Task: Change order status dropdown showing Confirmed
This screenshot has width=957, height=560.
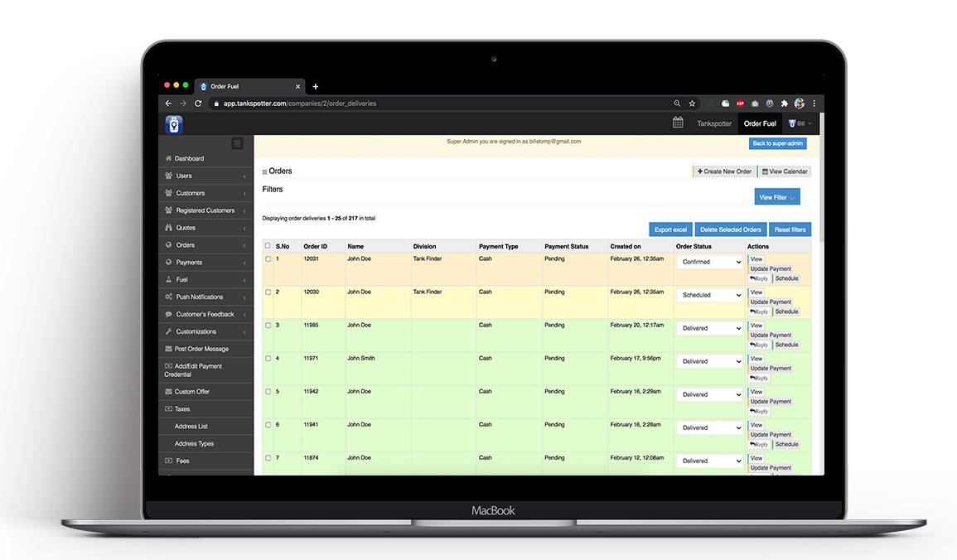Action: point(709,261)
